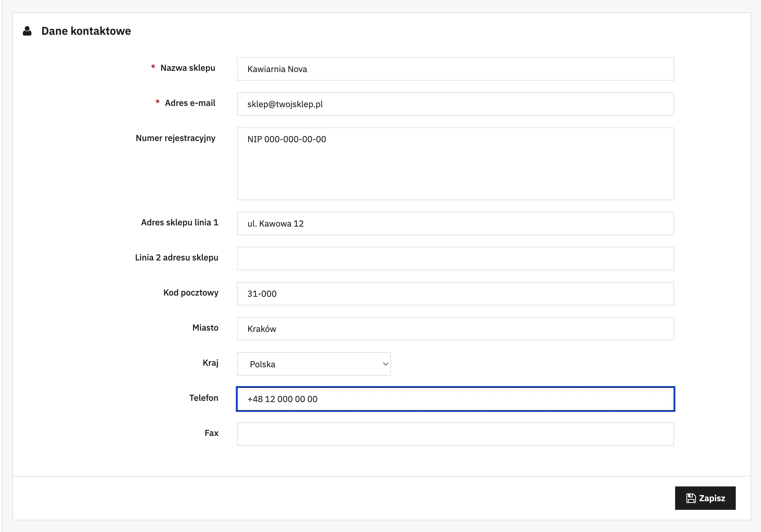Image resolution: width=761 pixels, height=532 pixels.
Task: Click the Kod pocztowy label
Action: pyautogui.click(x=191, y=293)
